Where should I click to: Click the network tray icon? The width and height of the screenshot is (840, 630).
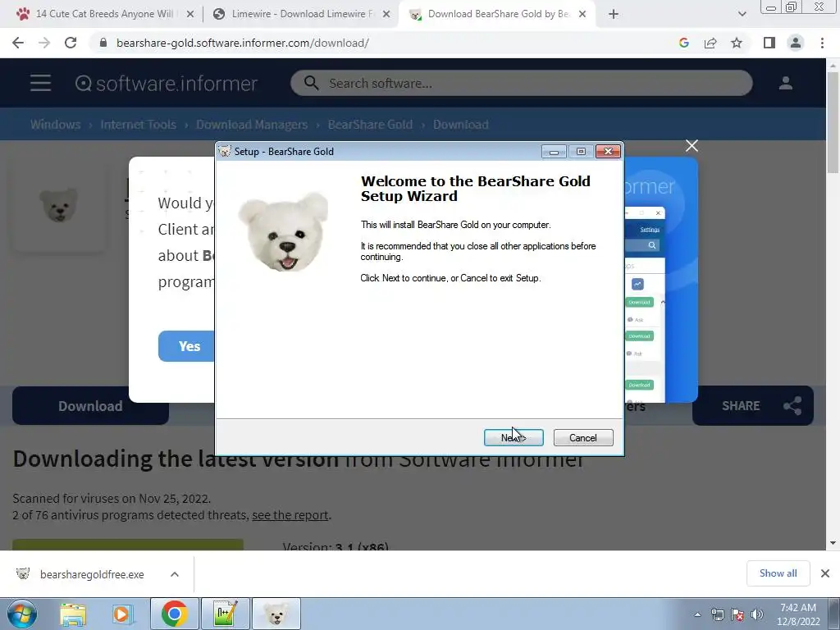717,614
